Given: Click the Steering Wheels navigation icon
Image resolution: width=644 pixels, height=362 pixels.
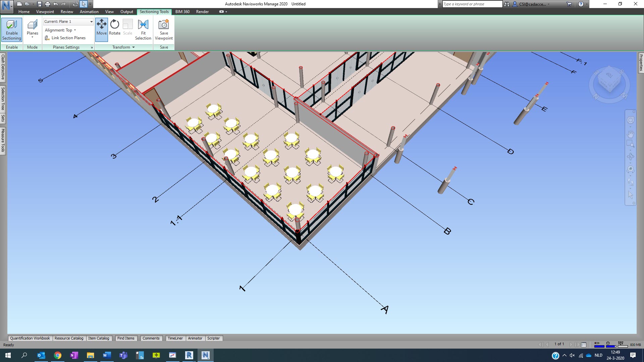Looking at the screenshot, I should (x=631, y=120).
